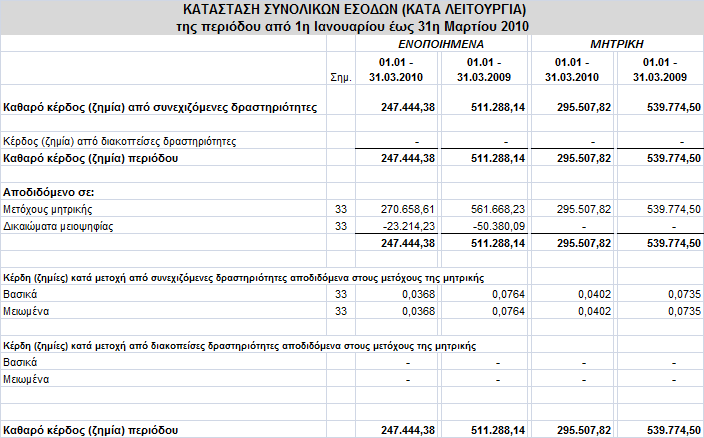The image size is (704, 438).
Task: Click 0,0368 in the Βασικά row
Action: point(418,294)
